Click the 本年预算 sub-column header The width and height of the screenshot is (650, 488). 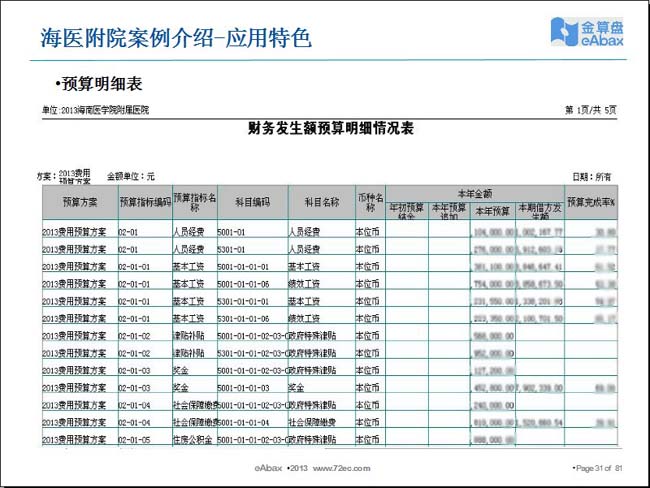492,211
